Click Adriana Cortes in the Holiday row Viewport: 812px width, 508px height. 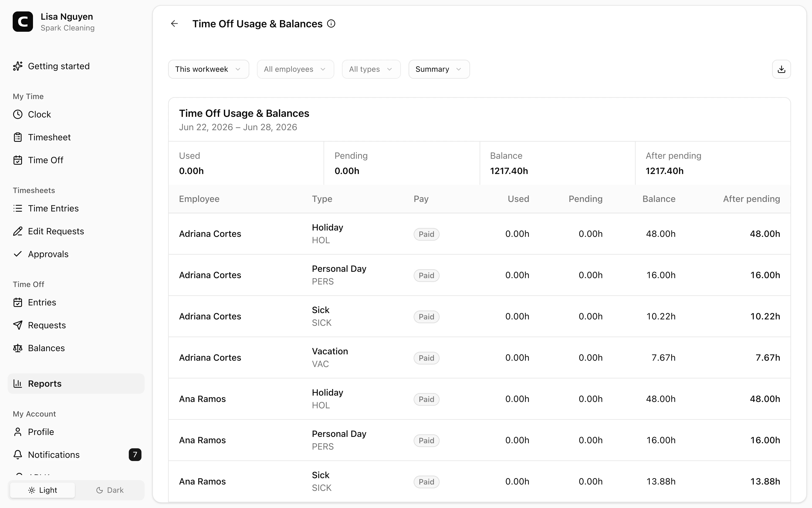click(x=210, y=234)
